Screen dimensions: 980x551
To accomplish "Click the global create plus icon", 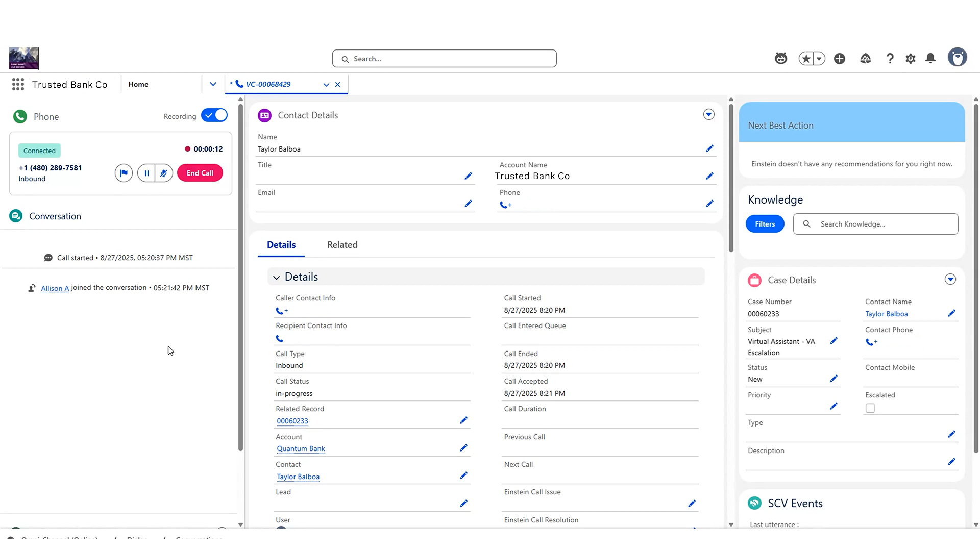I will 840,59.
